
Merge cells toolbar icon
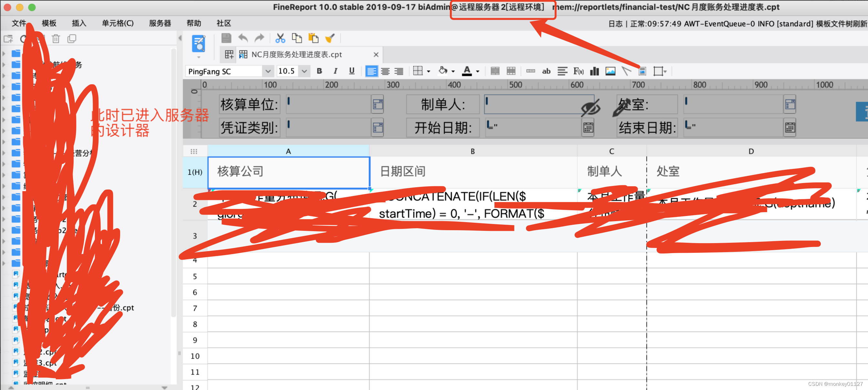coord(495,71)
